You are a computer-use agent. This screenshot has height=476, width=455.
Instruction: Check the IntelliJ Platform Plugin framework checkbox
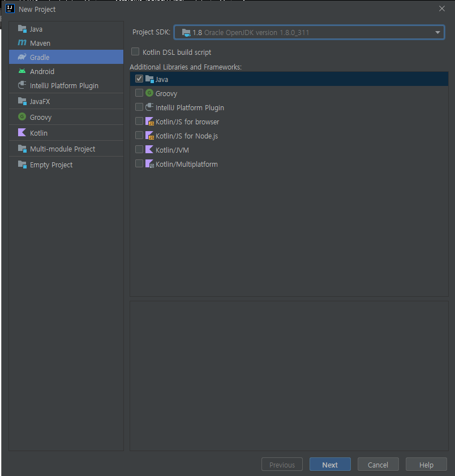(x=139, y=107)
